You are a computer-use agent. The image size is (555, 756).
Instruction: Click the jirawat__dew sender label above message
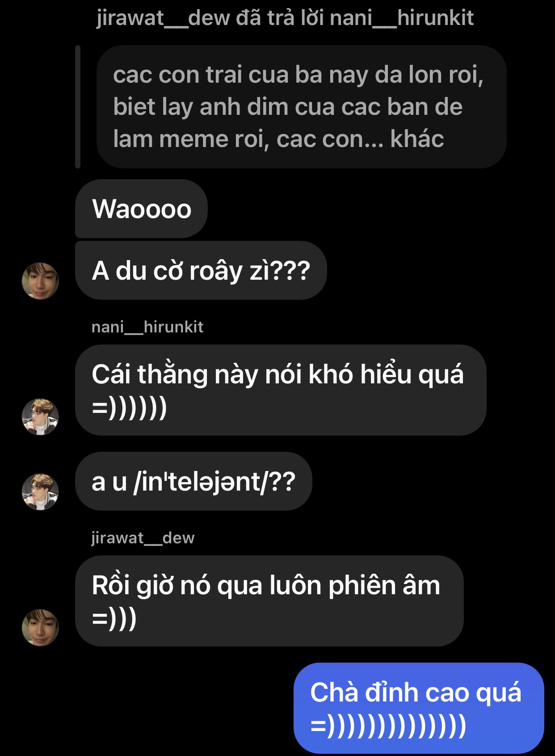[x=143, y=538]
